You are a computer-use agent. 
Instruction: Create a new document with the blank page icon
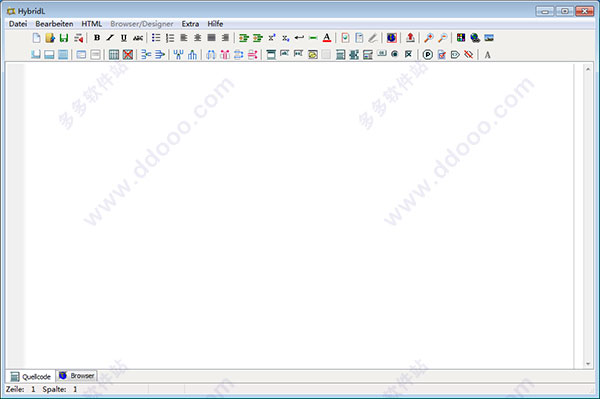[36, 38]
